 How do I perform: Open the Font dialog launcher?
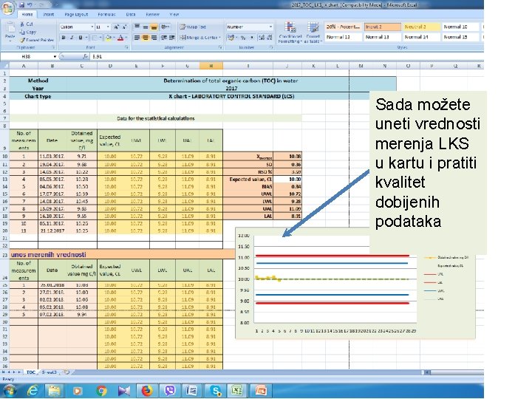click(x=126, y=47)
